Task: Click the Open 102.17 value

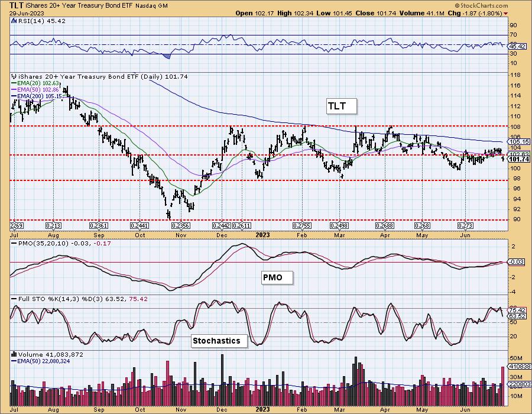Action: [254, 13]
